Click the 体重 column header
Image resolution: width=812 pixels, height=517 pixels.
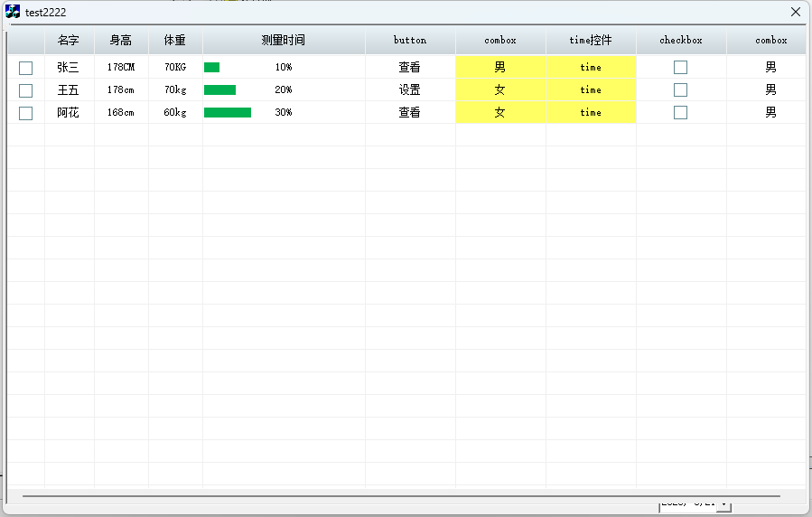(175, 40)
